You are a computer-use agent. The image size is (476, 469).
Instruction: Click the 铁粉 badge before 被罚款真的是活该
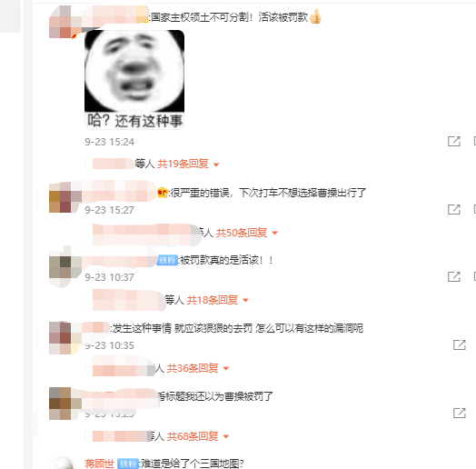pos(167,260)
